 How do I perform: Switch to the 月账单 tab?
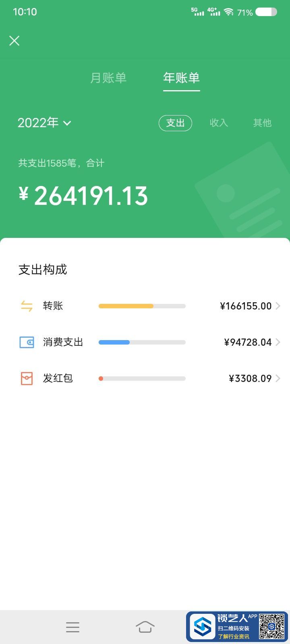pyautogui.click(x=108, y=78)
